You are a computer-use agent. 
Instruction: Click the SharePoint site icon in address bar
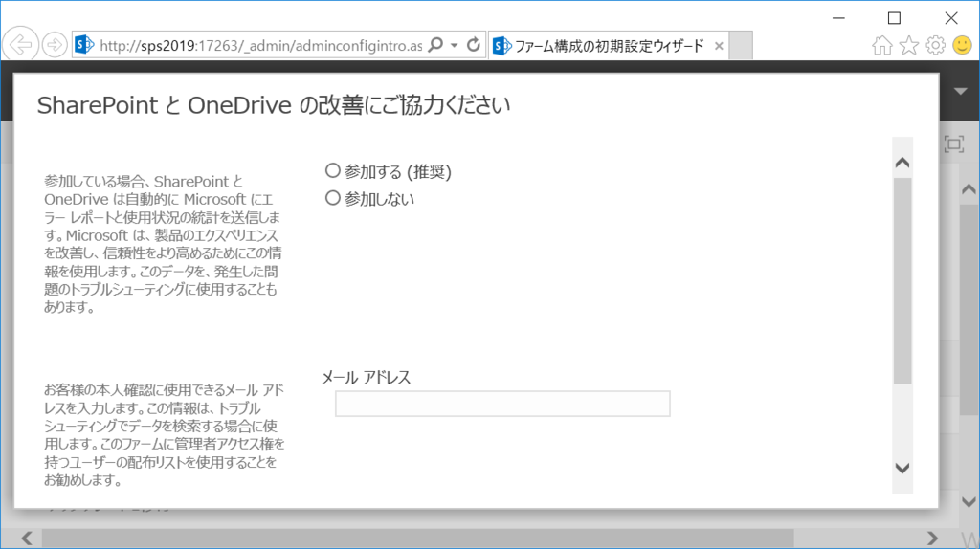point(84,45)
